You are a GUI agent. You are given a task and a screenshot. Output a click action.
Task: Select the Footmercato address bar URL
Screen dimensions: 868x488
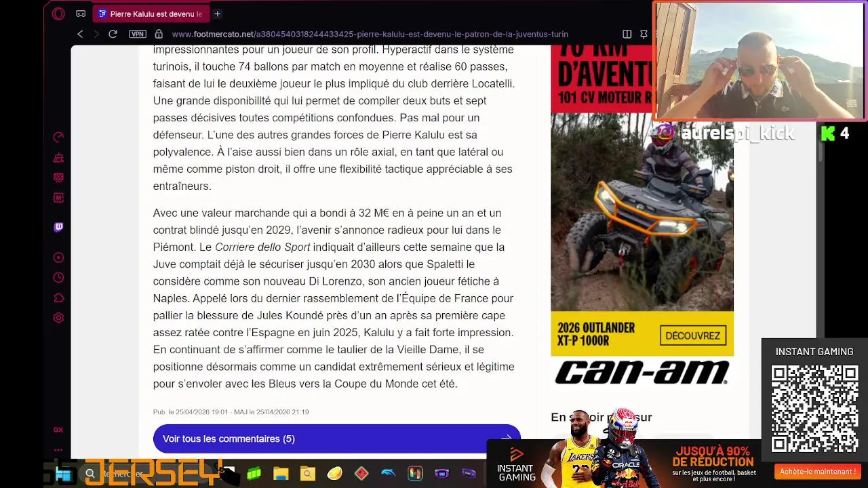point(370,34)
